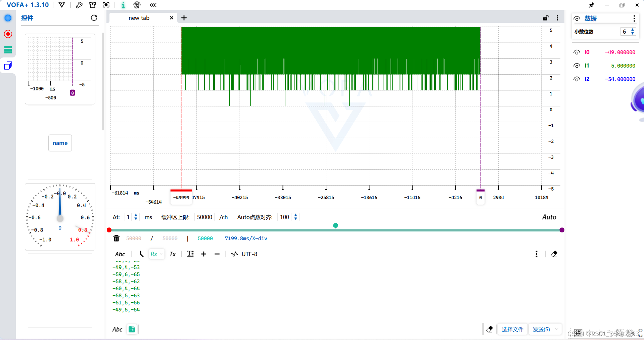This screenshot has height=340, width=644.
Task: Click the screenshot capture icon
Action: pos(106,5)
